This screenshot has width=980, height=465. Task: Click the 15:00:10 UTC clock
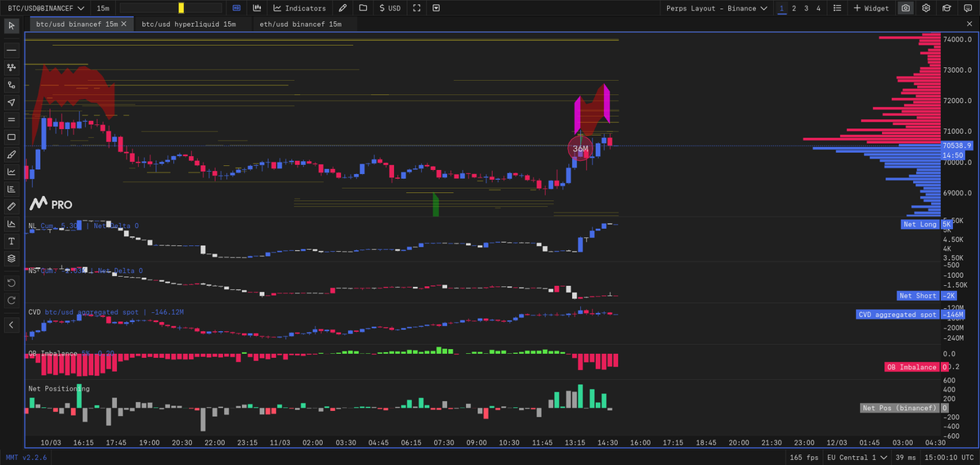point(948,458)
